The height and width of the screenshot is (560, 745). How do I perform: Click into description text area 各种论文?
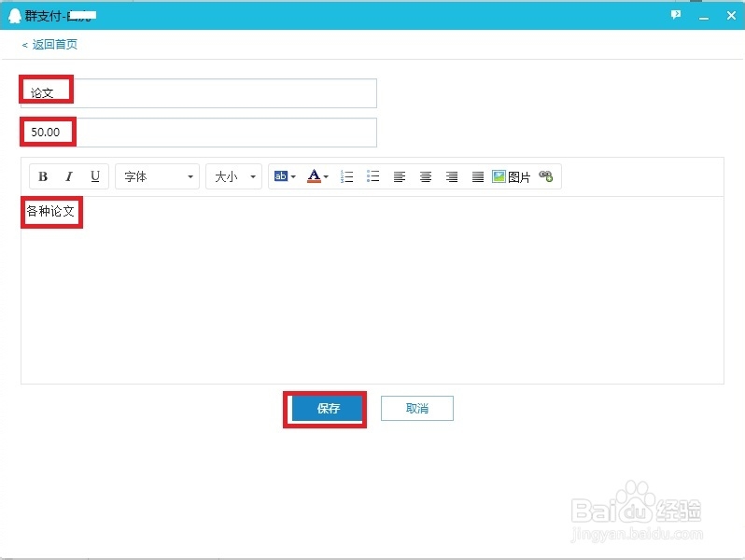point(372,289)
